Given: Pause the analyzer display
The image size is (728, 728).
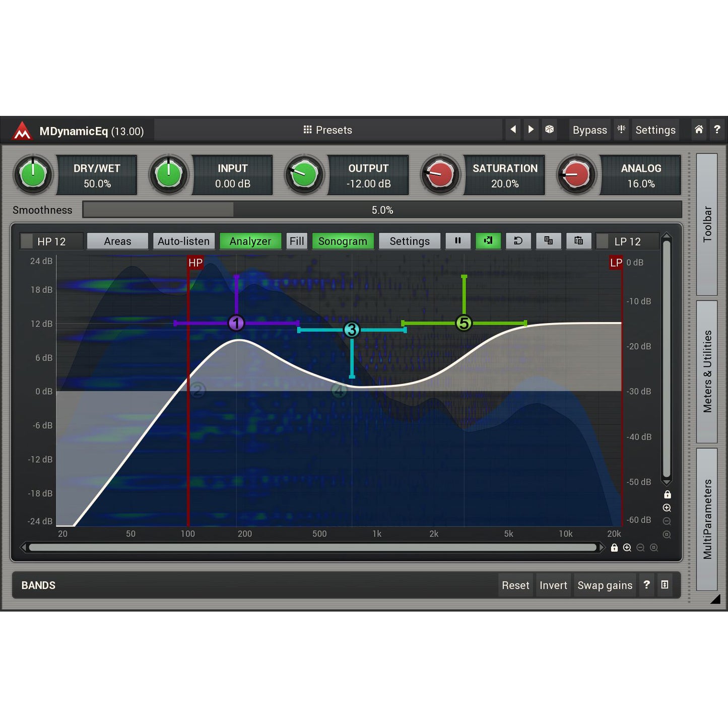Looking at the screenshot, I should click(x=458, y=241).
